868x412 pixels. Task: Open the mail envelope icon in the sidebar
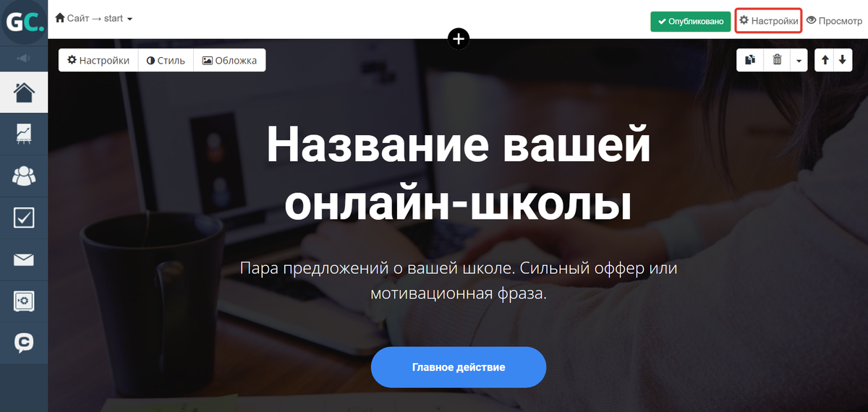coord(24,259)
